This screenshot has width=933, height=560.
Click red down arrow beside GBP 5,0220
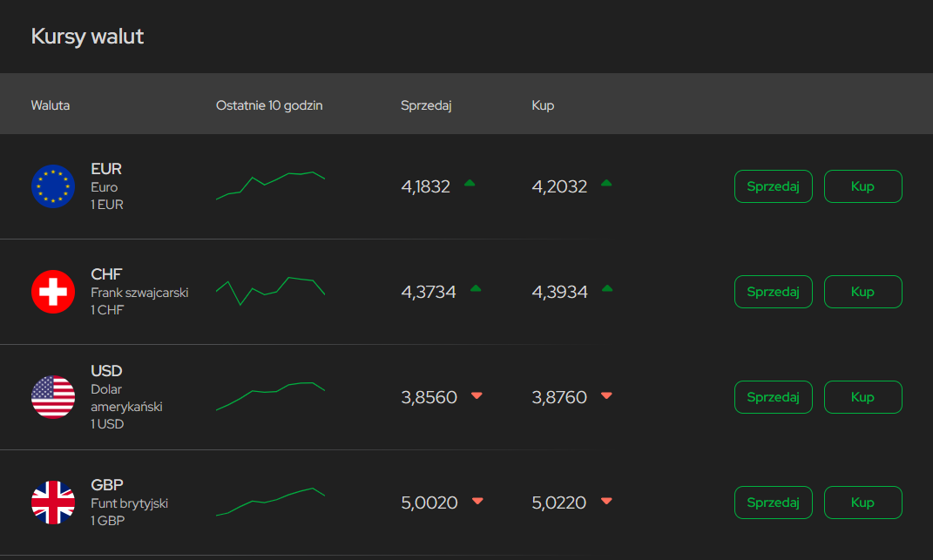pos(607,501)
